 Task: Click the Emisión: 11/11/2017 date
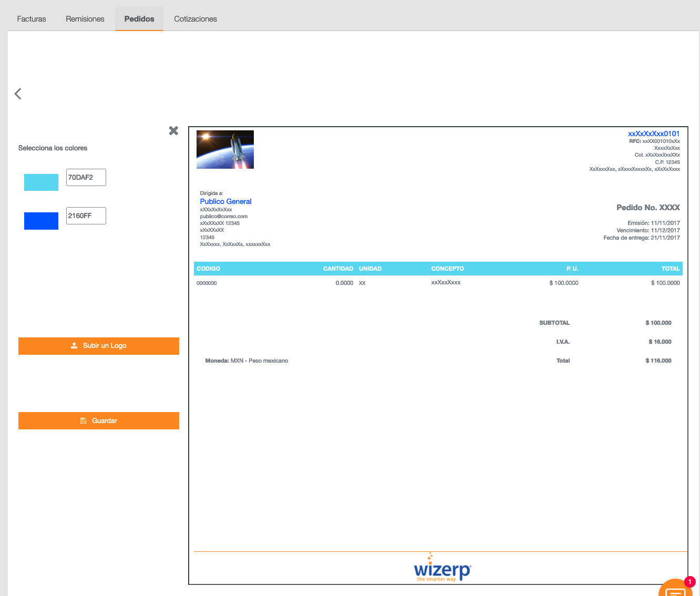654,223
